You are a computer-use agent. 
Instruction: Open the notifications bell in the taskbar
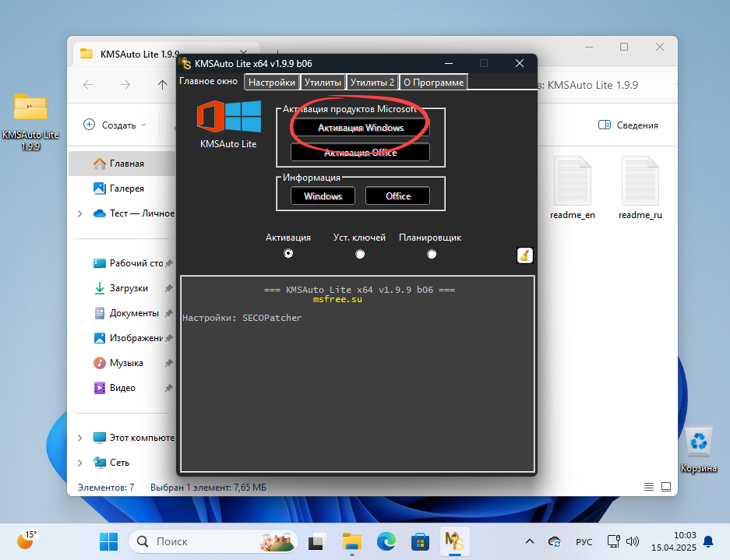[707, 541]
